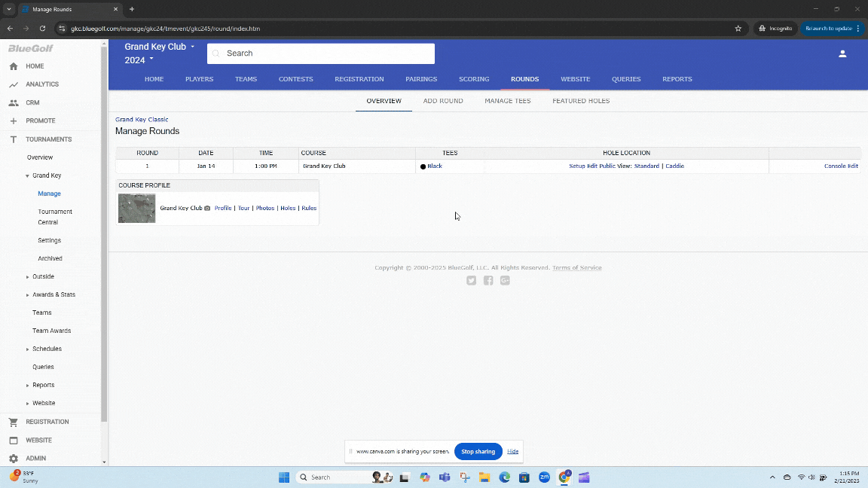Switch to the Pairings tab
This screenshot has width=868, height=488.
click(x=421, y=79)
